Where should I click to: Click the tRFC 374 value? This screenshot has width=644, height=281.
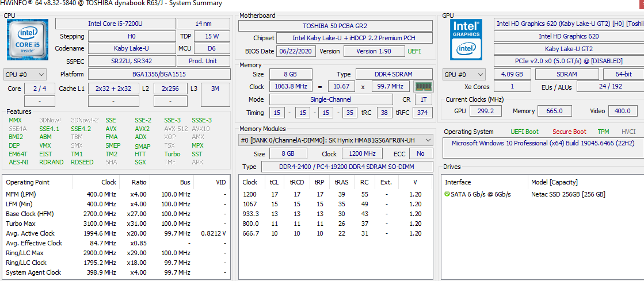point(422,113)
